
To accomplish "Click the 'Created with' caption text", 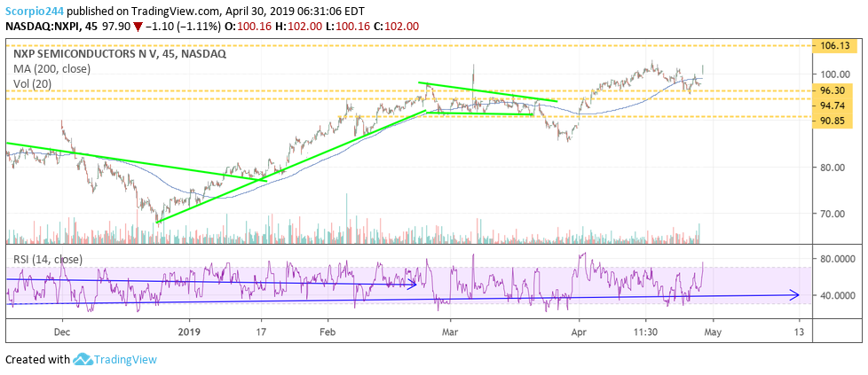I will pos(37,360).
